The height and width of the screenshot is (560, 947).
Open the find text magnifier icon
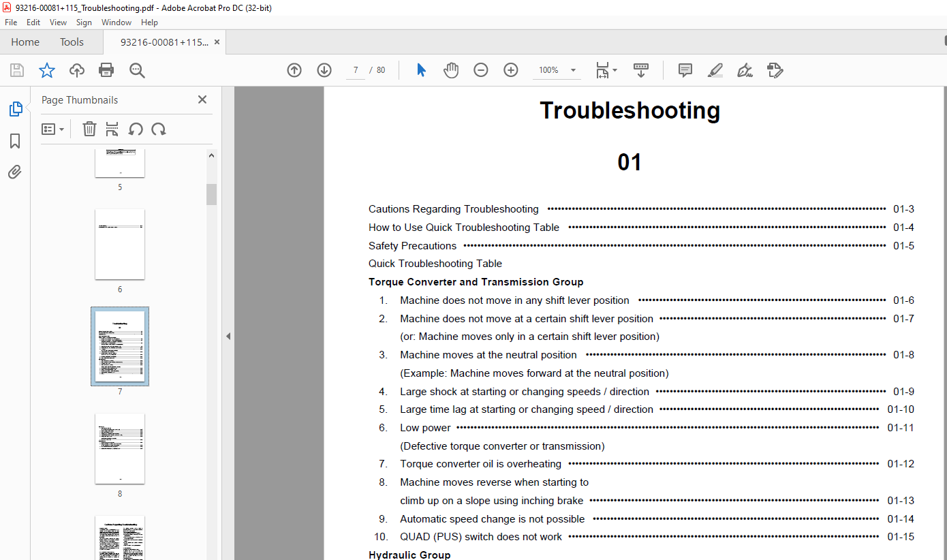pyautogui.click(x=137, y=70)
